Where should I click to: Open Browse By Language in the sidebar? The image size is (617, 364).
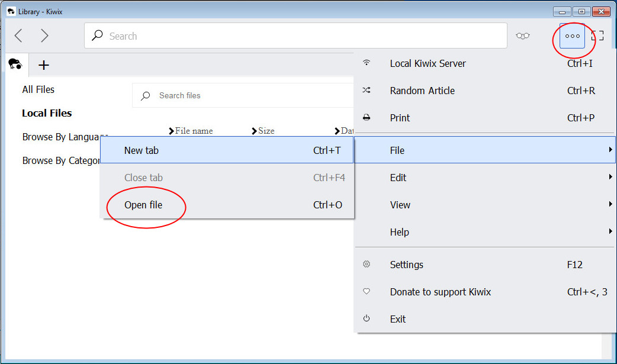tap(65, 137)
